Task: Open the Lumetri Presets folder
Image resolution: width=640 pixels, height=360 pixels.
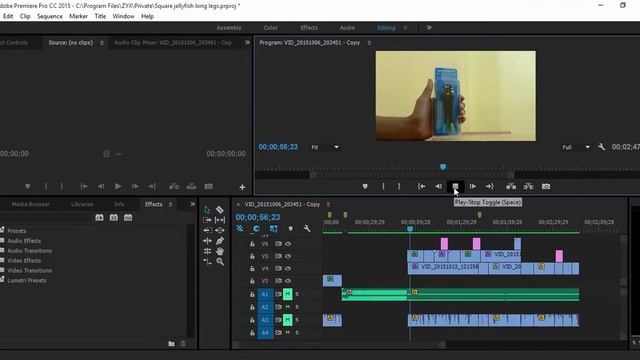Action: coord(27,280)
